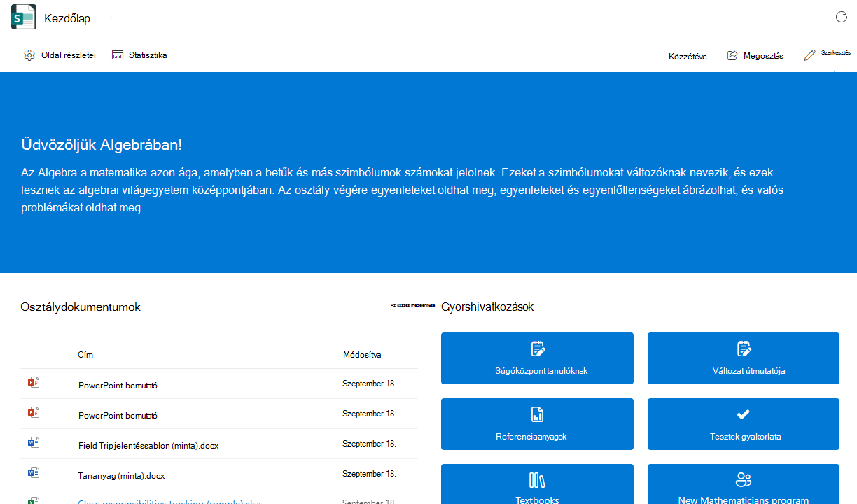The image size is (857, 504).
Task: Open first PowerPoint-bemutató file name
Action: coord(118,385)
